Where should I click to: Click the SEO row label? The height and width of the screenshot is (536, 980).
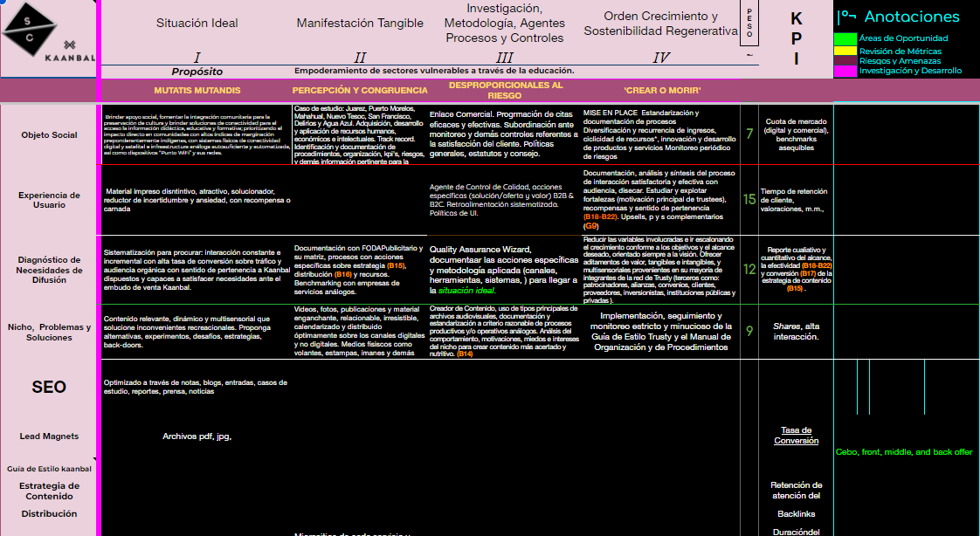click(x=50, y=387)
